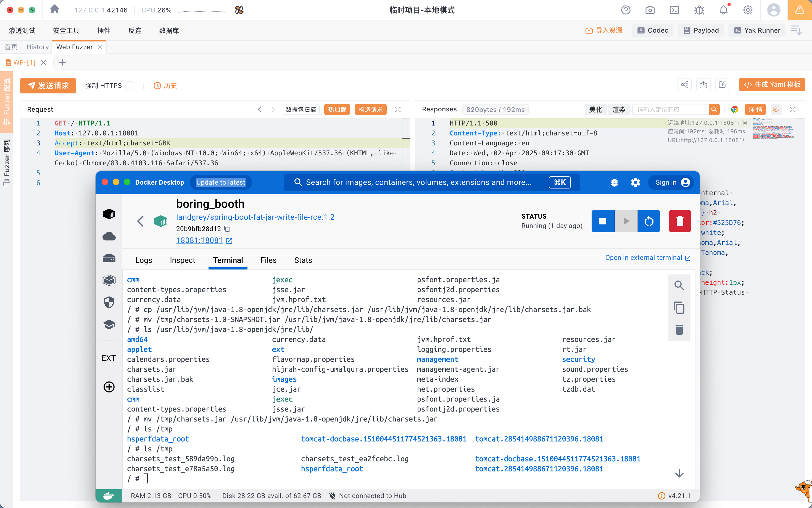
Task: Open Chrome browser icon in Responses
Action: pos(734,109)
